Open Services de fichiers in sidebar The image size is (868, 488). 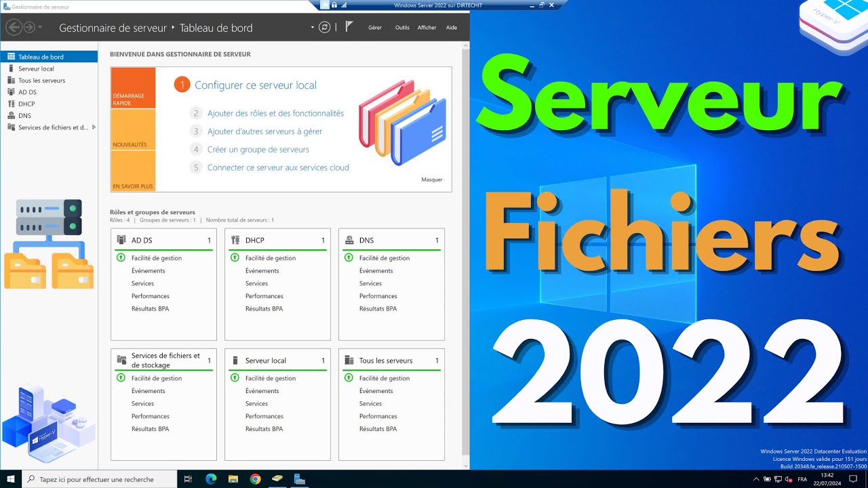tap(49, 127)
